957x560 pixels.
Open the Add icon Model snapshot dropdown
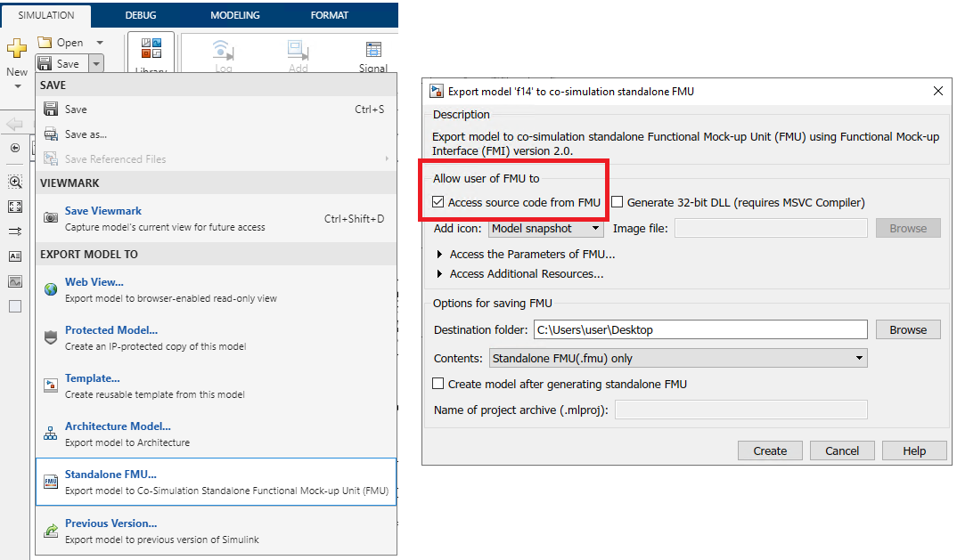point(546,229)
